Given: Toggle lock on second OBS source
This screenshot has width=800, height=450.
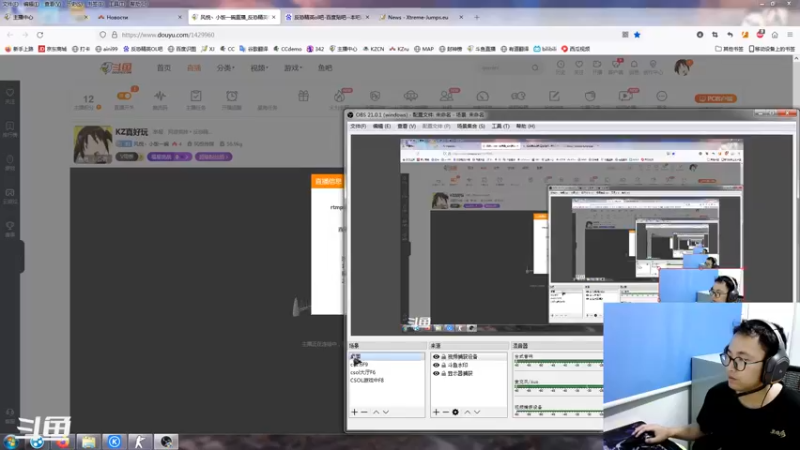Looking at the screenshot, I should click(443, 365).
